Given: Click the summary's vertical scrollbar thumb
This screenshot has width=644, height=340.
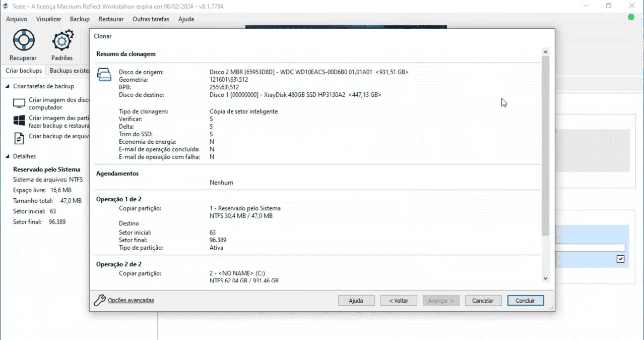Looking at the screenshot, I should (546, 145).
